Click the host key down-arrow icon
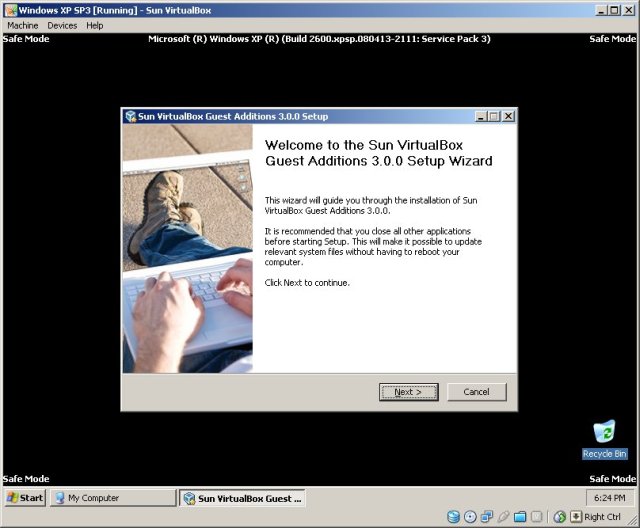The image size is (640, 528). coord(576,517)
